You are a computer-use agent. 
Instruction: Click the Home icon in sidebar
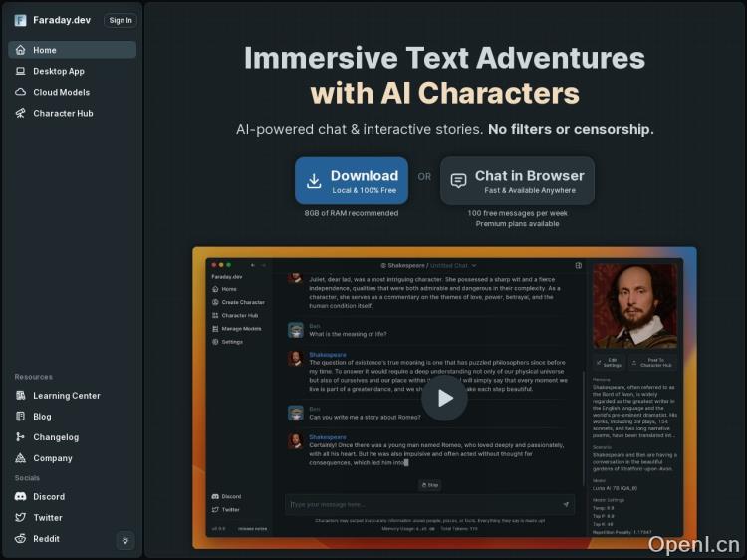tap(21, 50)
